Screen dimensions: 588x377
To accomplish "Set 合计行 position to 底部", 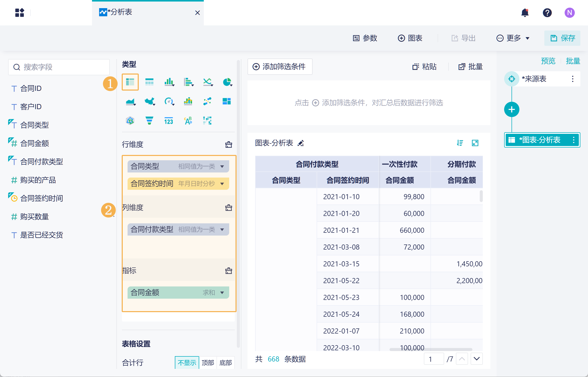I will pyautogui.click(x=225, y=362).
